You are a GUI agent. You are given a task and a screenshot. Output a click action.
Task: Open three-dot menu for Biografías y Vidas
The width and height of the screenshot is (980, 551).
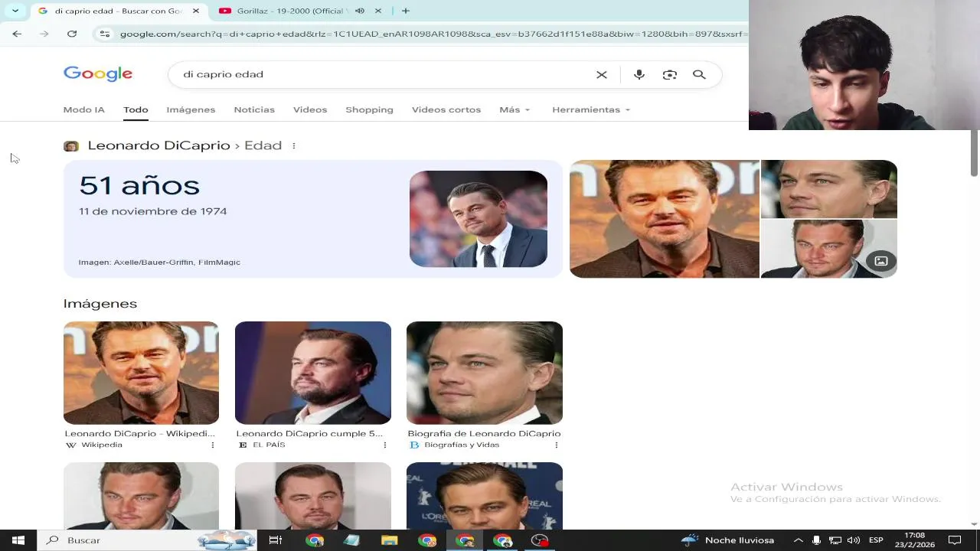point(556,445)
